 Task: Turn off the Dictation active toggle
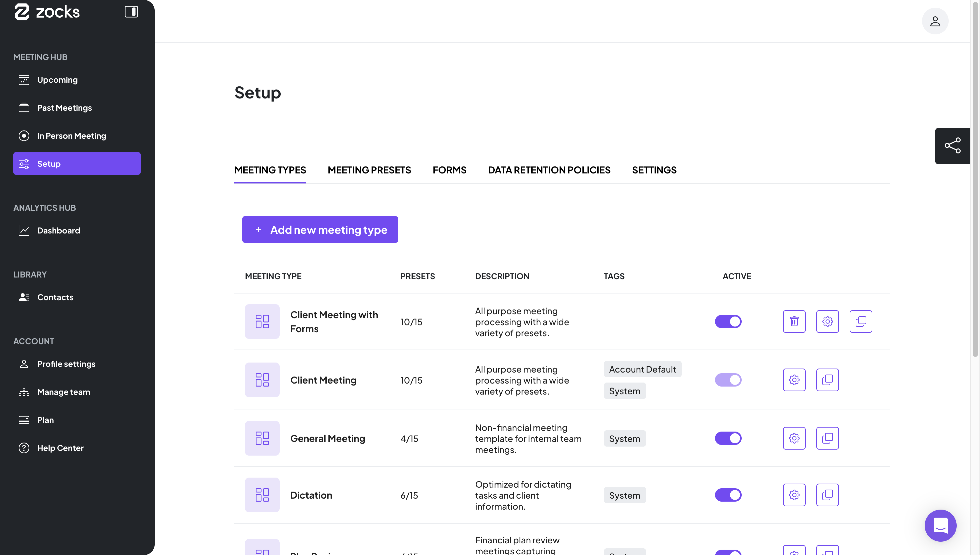pyautogui.click(x=728, y=495)
